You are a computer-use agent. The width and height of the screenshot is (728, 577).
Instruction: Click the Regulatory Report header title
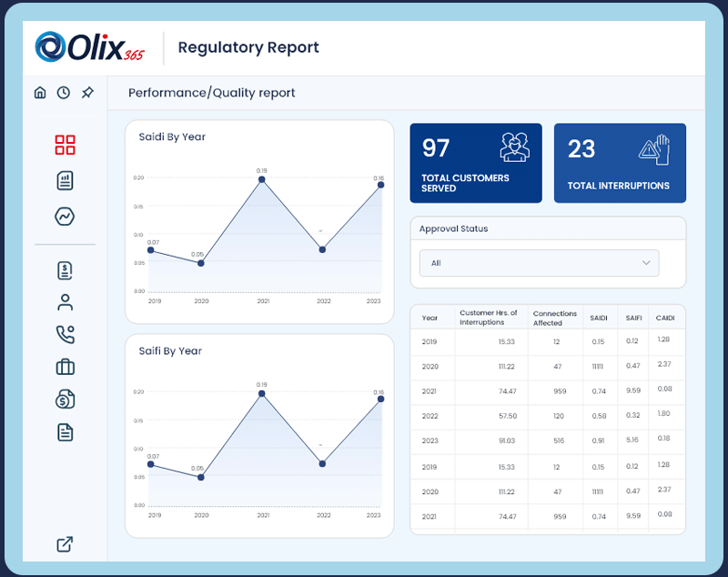pos(248,47)
